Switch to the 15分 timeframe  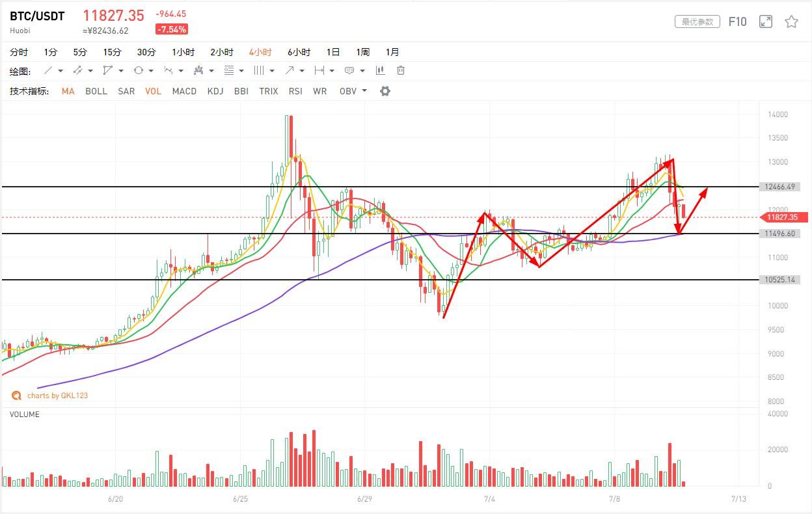point(112,52)
